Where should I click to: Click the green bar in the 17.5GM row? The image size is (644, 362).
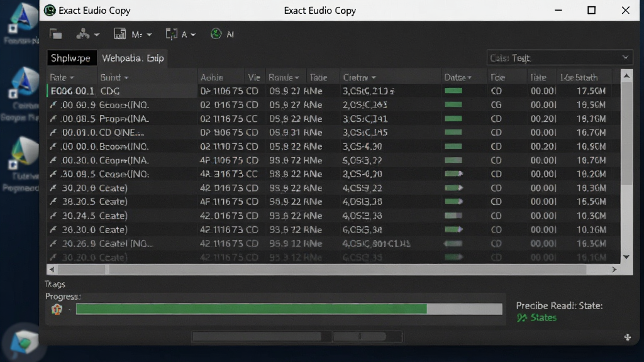453,90
